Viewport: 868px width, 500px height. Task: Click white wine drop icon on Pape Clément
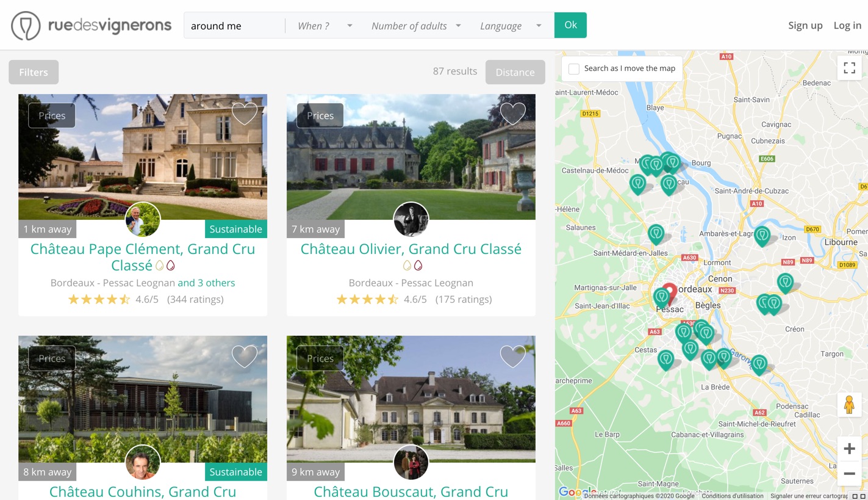[x=160, y=265]
